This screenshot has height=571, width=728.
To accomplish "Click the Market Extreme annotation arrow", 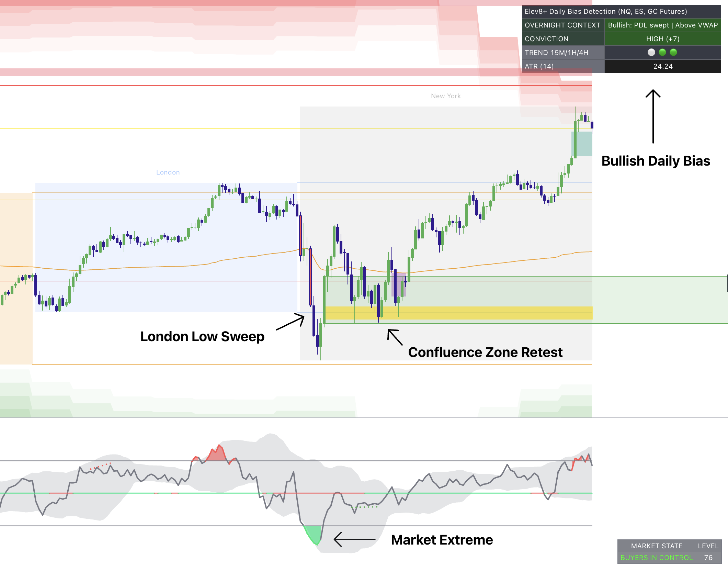I will click(x=354, y=540).
